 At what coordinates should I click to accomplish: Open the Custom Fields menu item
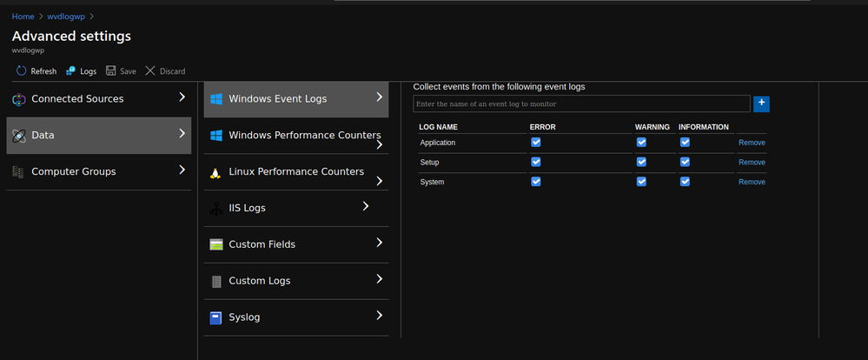point(262,244)
